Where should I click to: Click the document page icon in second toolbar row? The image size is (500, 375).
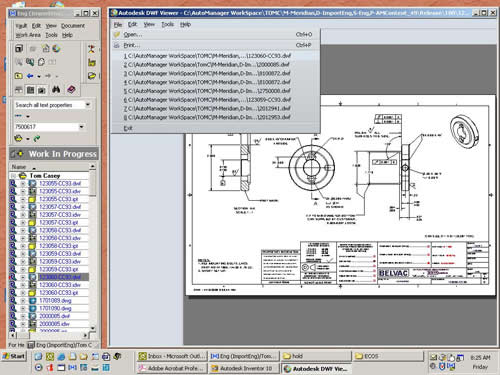click(x=41, y=62)
